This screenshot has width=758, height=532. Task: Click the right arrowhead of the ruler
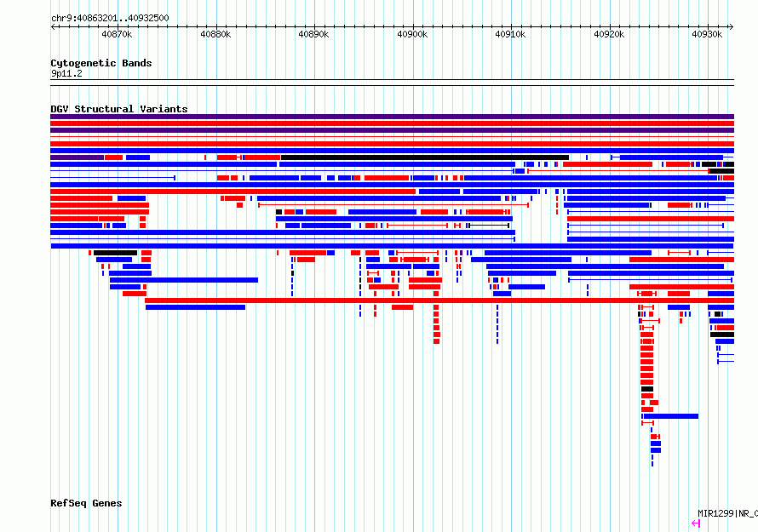(732, 27)
